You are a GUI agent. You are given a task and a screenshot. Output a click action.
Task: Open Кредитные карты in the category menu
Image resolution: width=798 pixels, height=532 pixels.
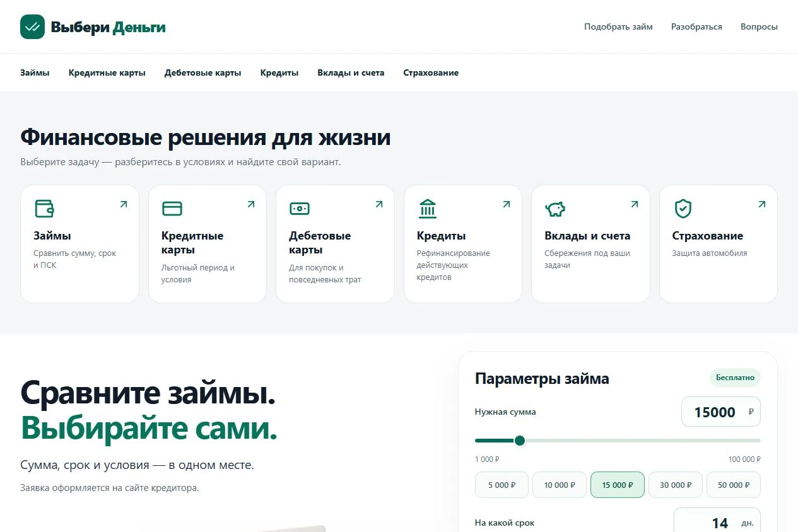click(107, 72)
